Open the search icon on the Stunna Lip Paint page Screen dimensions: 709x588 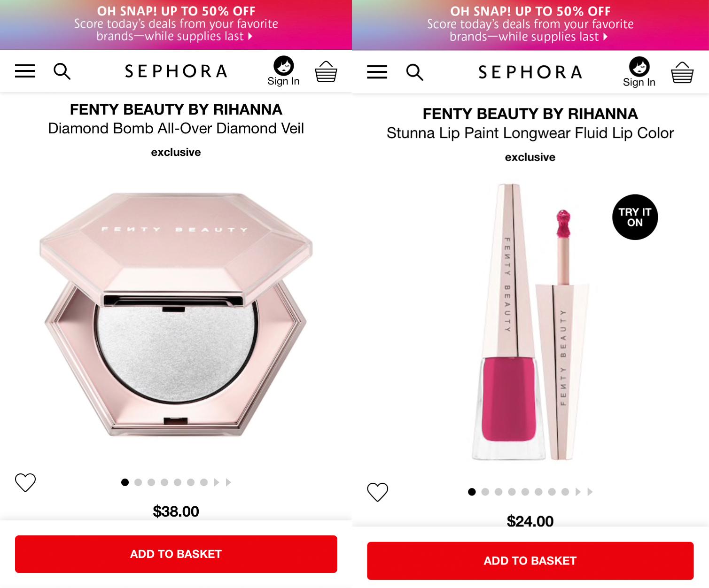415,72
